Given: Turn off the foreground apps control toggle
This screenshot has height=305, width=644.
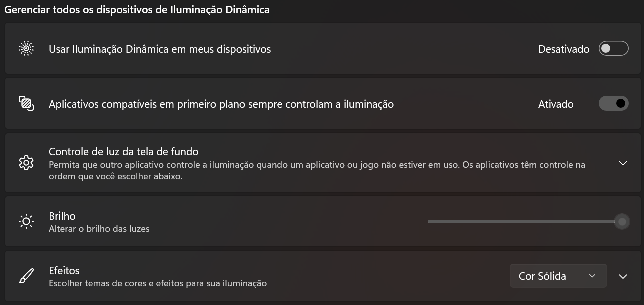Looking at the screenshot, I should coord(613,104).
